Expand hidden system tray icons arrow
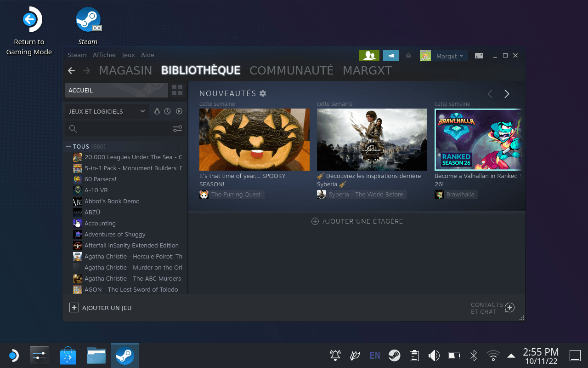Screen dimensions: 588x368 [511, 355]
